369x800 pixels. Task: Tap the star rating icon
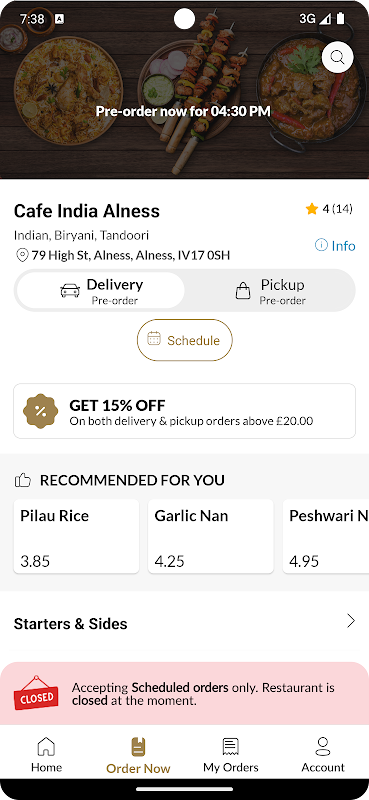[312, 209]
